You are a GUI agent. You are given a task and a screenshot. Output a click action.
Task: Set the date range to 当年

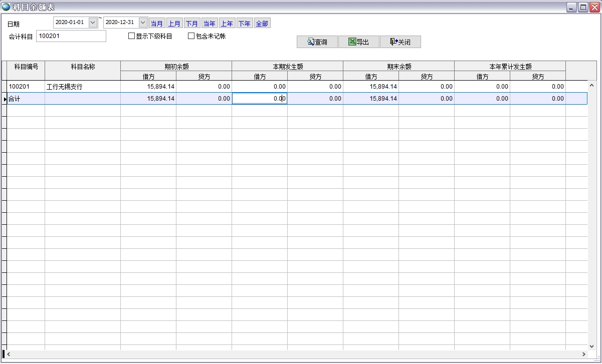tap(209, 24)
